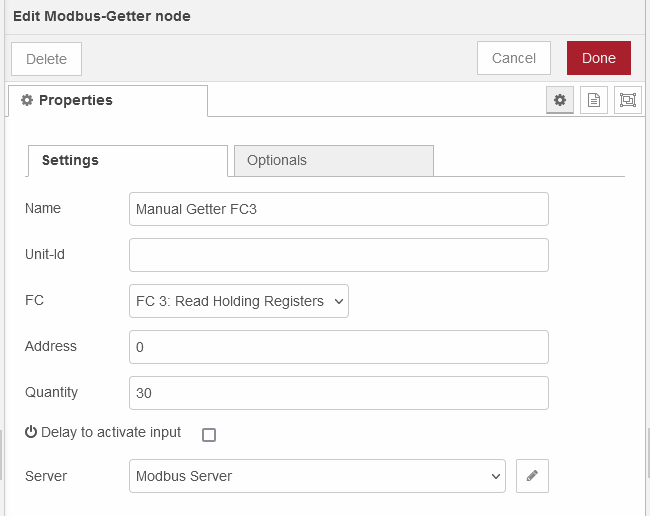Open node properties gear icon button
The width and height of the screenshot is (650, 516).
coord(560,100)
